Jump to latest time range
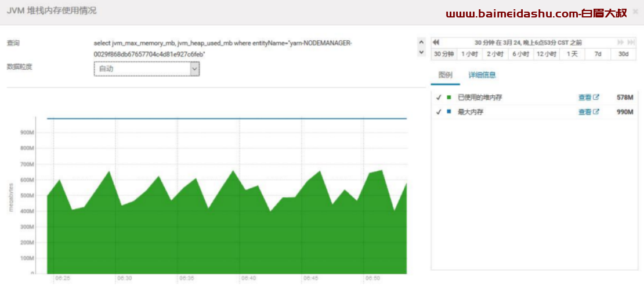 (x=631, y=42)
